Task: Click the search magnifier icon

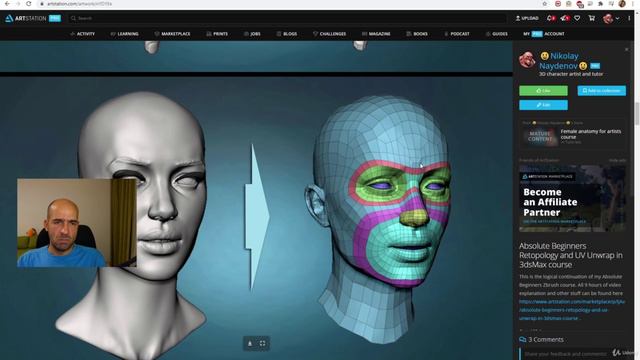Action: click(x=73, y=18)
